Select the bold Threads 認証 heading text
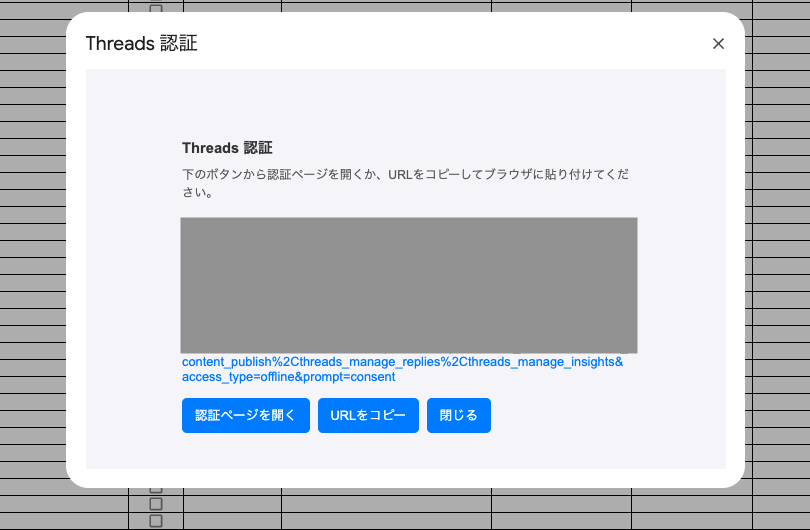 coord(227,148)
